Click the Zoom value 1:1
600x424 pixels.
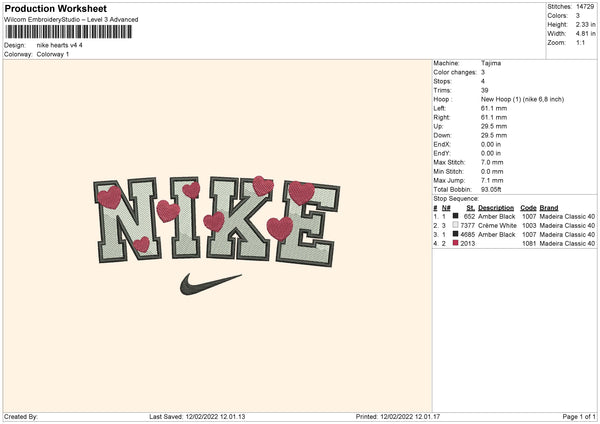(580, 42)
